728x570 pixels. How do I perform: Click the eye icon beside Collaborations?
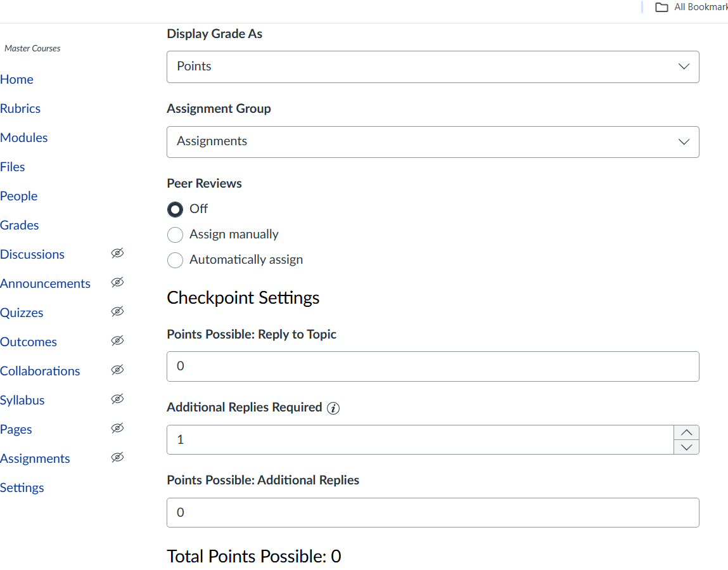[117, 370]
